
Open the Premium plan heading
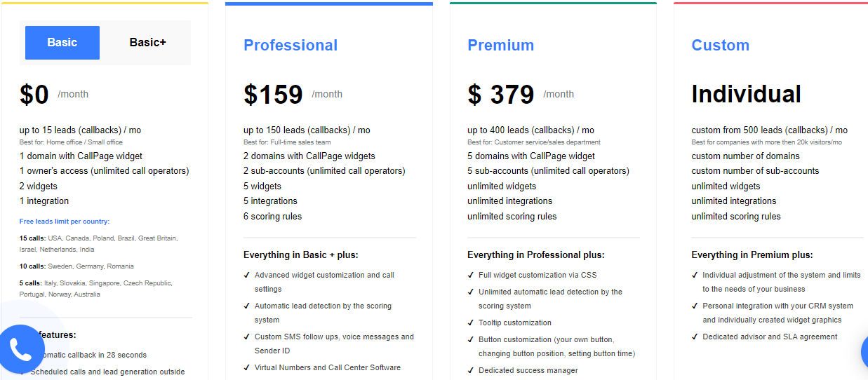click(x=501, y=46)
